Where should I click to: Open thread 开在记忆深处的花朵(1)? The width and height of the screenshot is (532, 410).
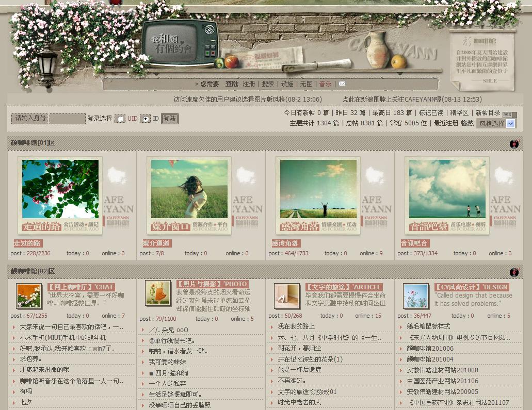[x=310, y=359]
